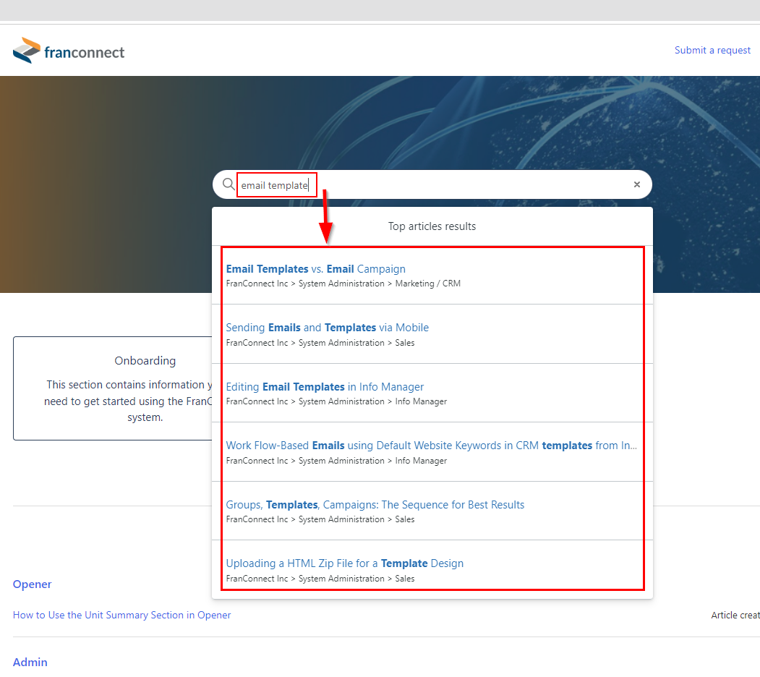760x677 pixels.
Task: Click breadcrumb under Editing Email Templates result
Action: (336, 401)
